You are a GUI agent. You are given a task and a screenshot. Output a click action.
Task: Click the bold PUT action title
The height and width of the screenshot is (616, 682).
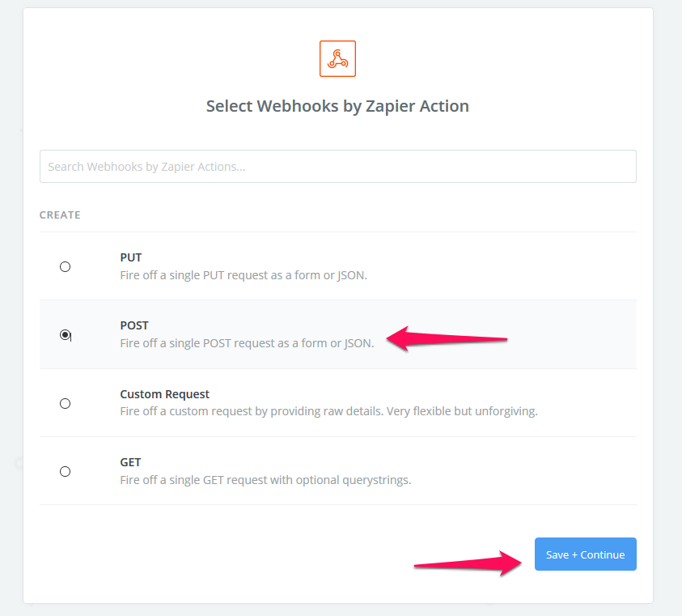[130, 257]
